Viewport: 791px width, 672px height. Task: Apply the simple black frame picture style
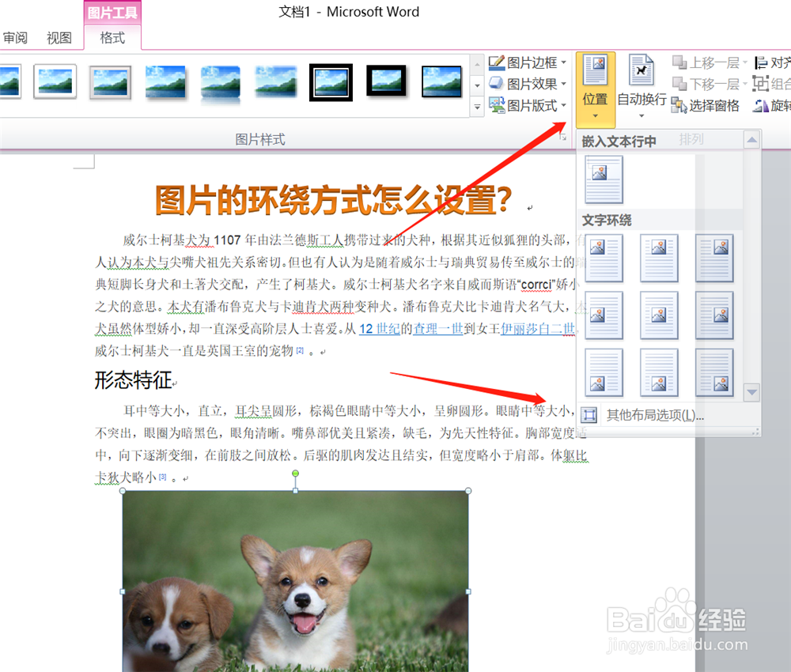click(441, 81)
